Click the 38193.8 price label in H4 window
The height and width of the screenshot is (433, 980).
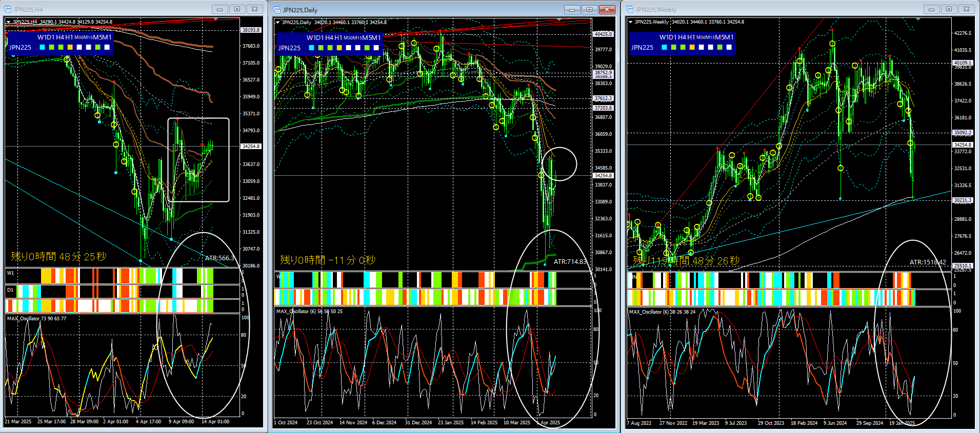pyautogui.click(x=251, y=30)
